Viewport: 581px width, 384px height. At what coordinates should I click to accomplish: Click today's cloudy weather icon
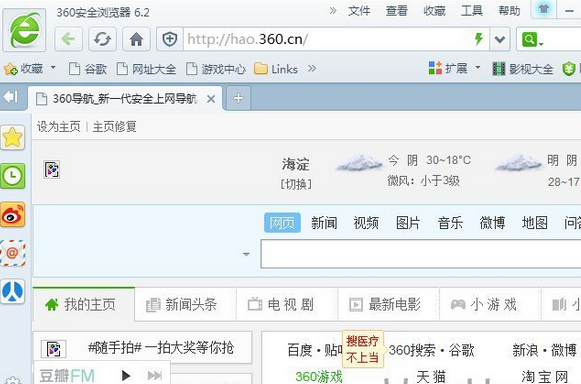point(359,162)
